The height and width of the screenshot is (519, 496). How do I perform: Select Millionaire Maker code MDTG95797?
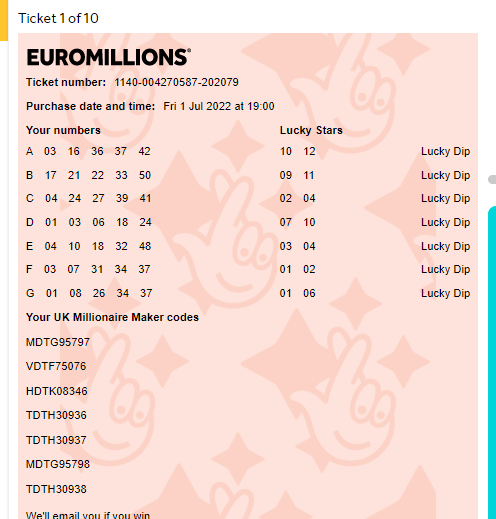[58, 342]
